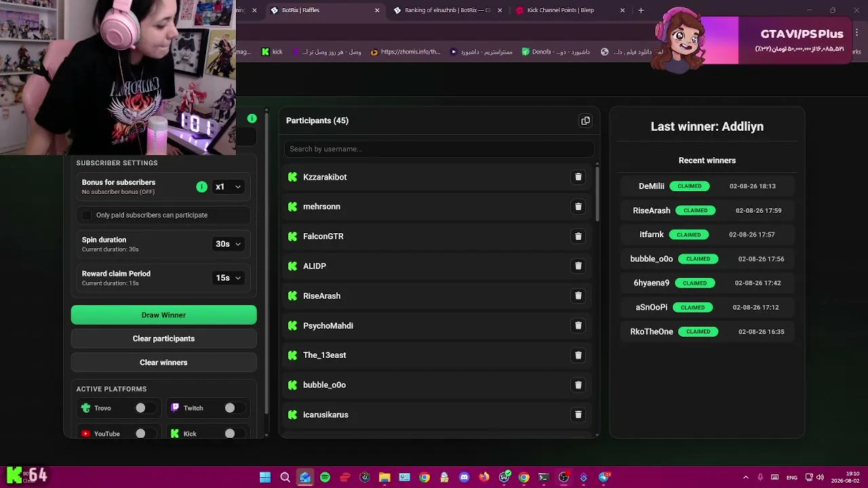Remove RiseArash using the trash icon
This screenshot has width=868, height=488.
click(x=578, y=296)
